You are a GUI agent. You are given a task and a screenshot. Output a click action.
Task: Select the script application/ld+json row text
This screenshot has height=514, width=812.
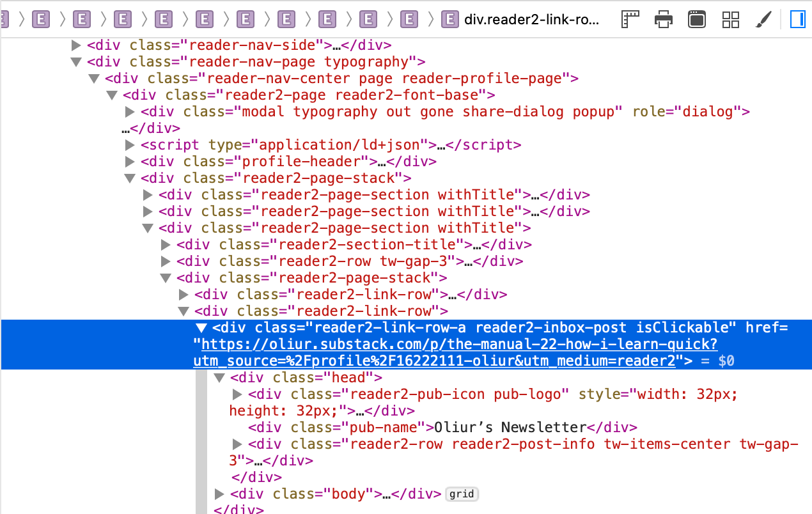click(331, 145)
